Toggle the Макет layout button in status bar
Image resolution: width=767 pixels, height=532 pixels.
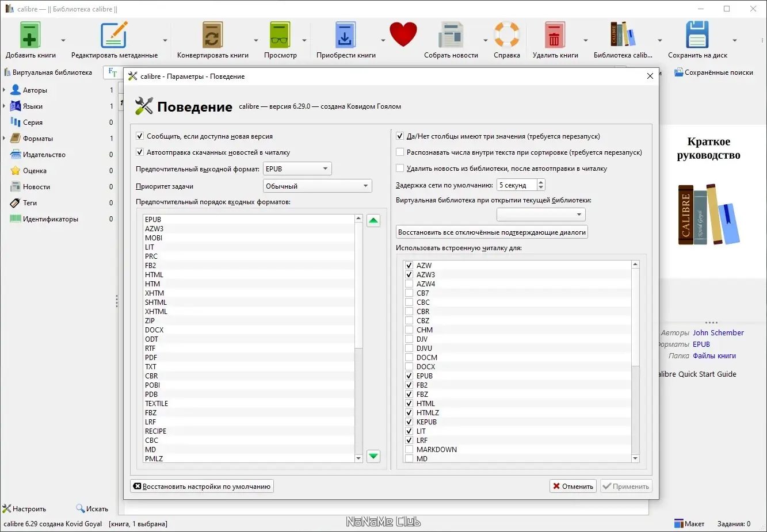(x=689, y=524)
